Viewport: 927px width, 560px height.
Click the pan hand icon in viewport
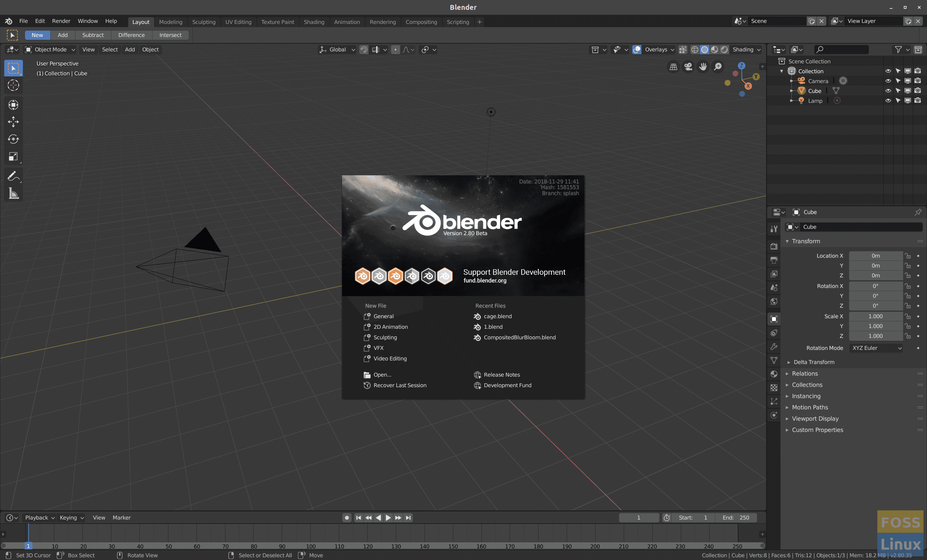(703, 67)
